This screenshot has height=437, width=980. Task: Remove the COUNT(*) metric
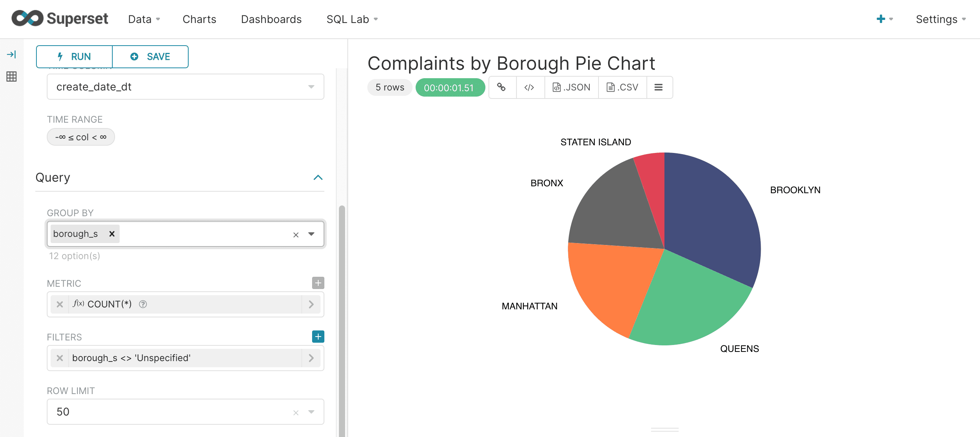point(60,304)
